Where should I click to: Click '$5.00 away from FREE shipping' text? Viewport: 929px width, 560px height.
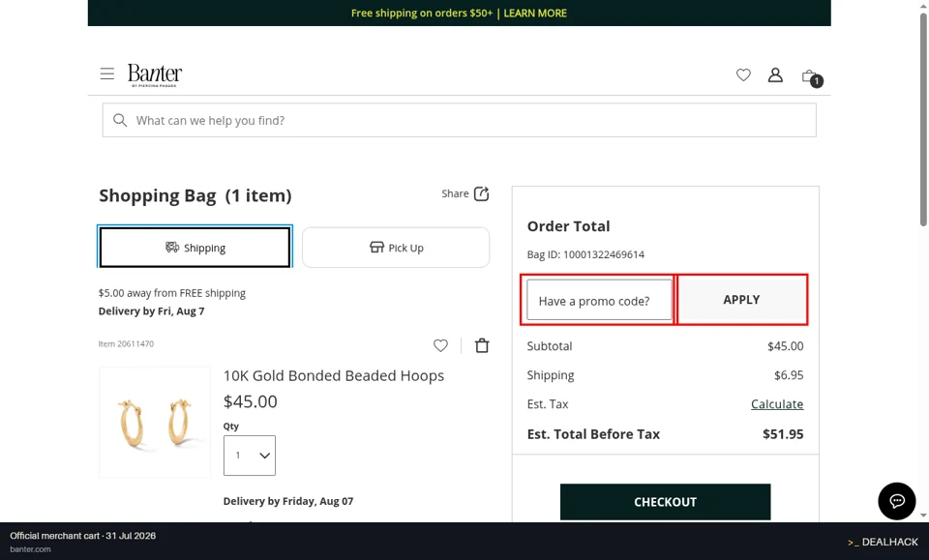click(x=172, y=293)
